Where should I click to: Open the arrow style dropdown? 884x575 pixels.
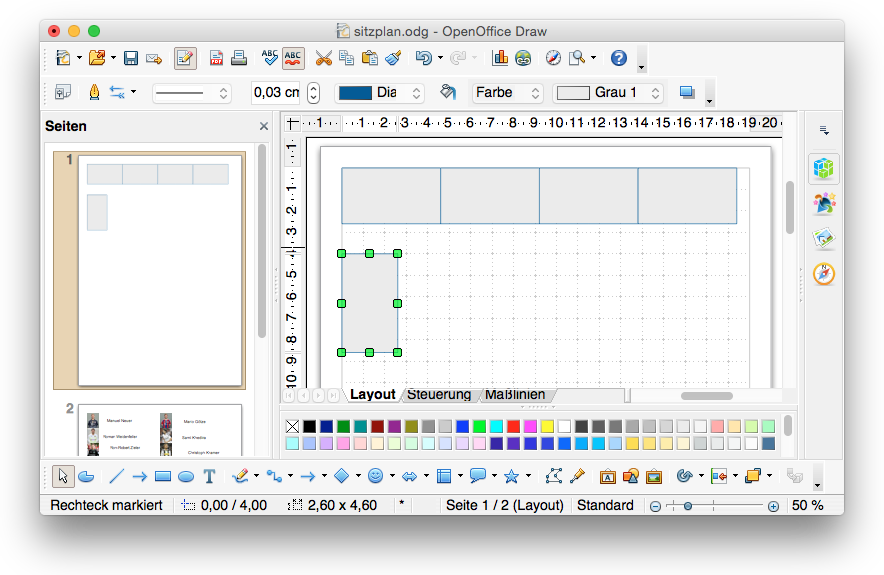[134, 92]
